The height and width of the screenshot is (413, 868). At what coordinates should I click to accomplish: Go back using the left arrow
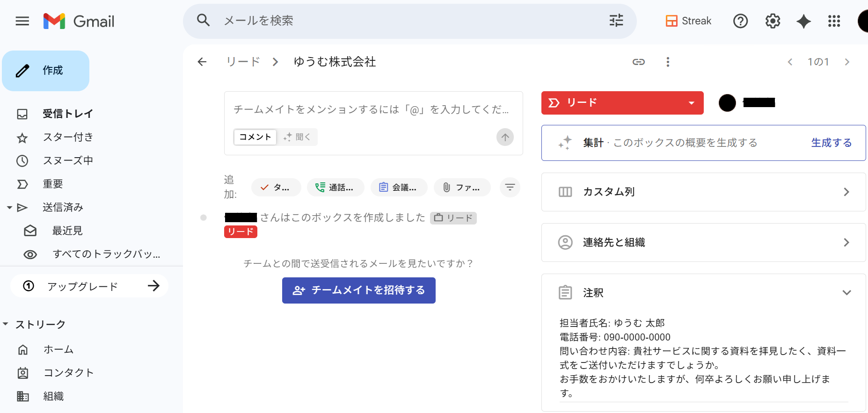202,62
